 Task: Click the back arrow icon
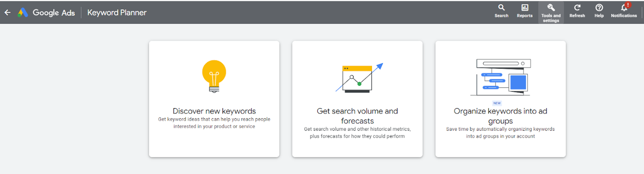click(8, 13)
